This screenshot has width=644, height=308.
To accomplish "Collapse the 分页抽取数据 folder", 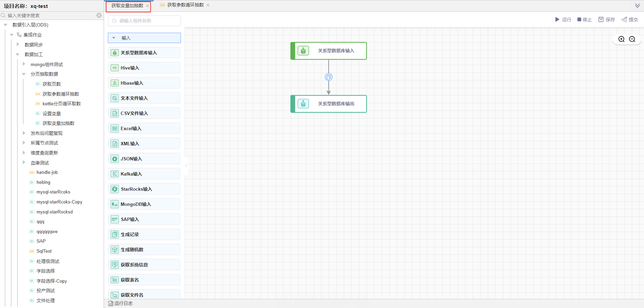I will (24, 74).
